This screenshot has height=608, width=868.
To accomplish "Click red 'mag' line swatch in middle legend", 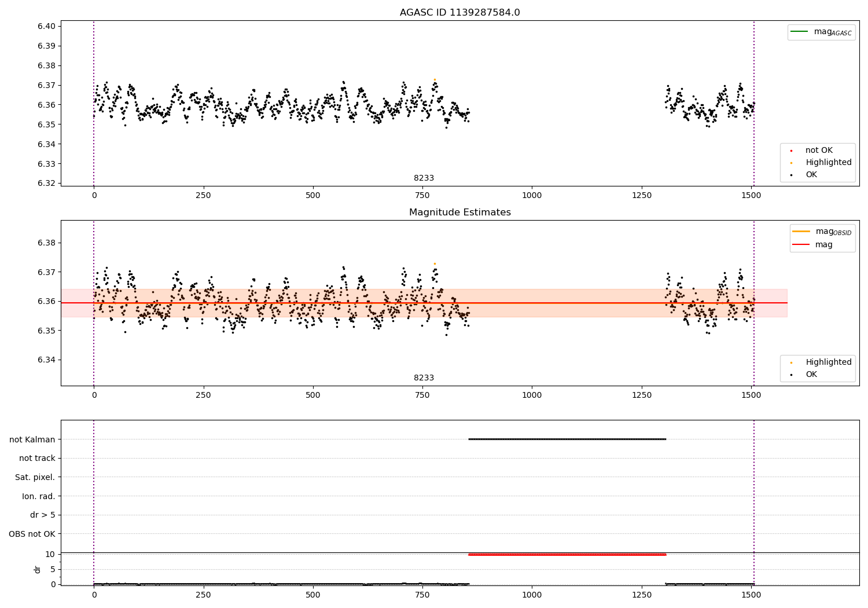I will (x=801, y=244).
